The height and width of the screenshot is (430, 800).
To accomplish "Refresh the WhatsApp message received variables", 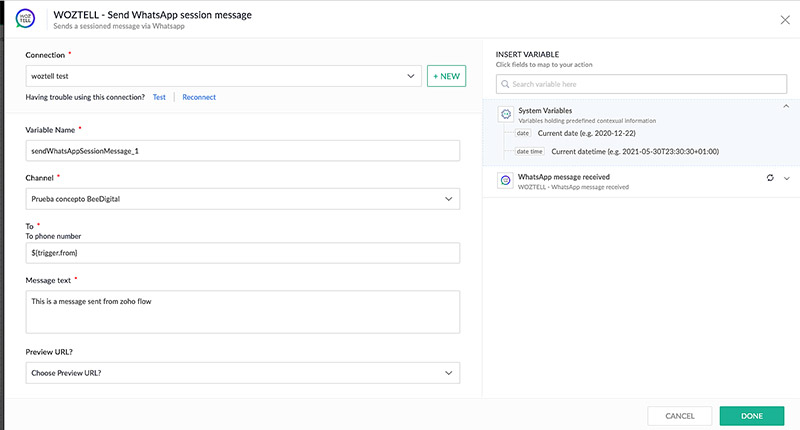I will click(770, 178).
